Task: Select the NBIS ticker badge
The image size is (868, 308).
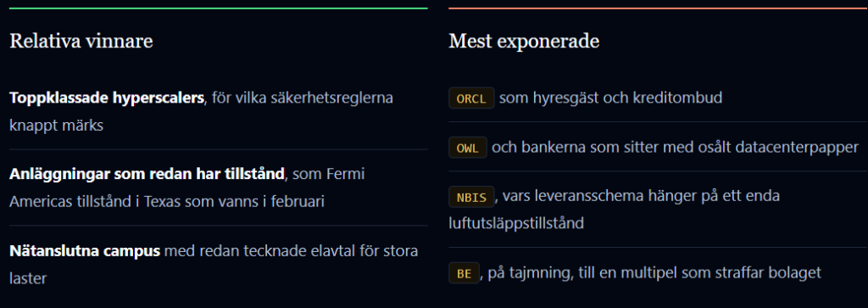Action: [471, 197]
